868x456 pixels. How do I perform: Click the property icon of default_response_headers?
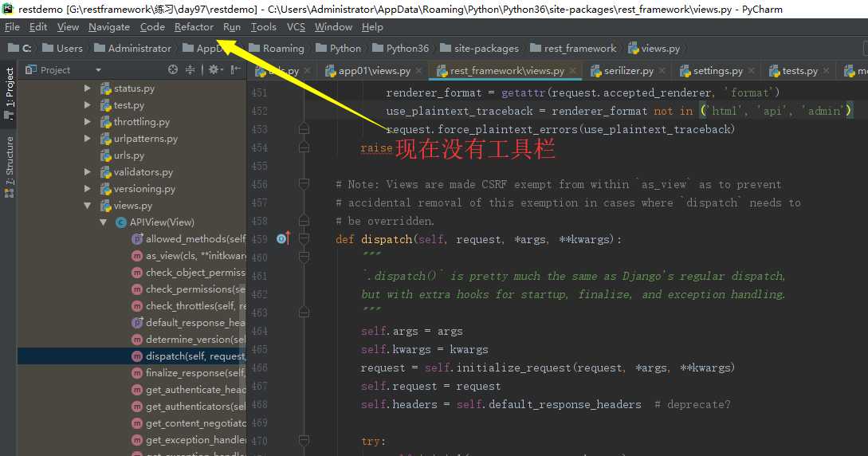tap(137, 323)
